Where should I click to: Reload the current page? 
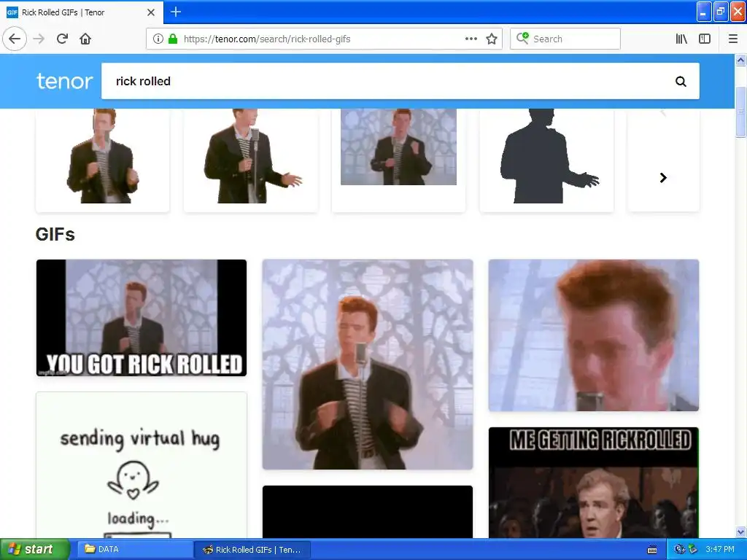[63, 39]
